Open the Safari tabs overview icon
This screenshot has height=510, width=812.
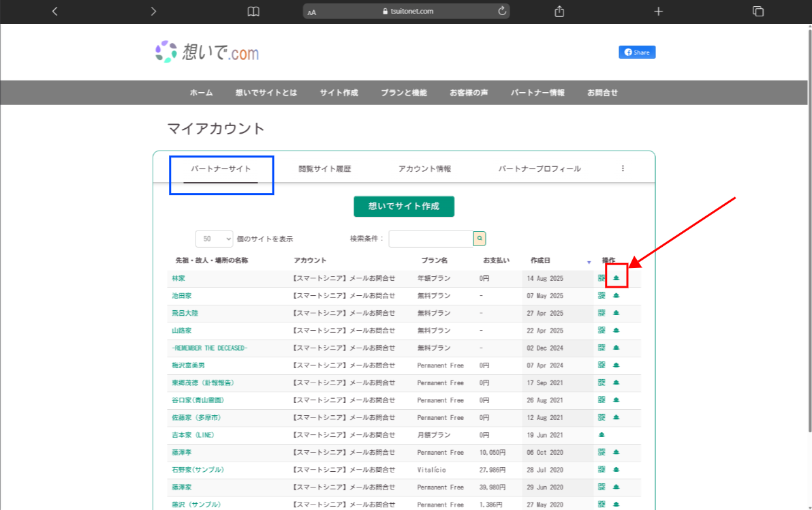click(758, 12)
